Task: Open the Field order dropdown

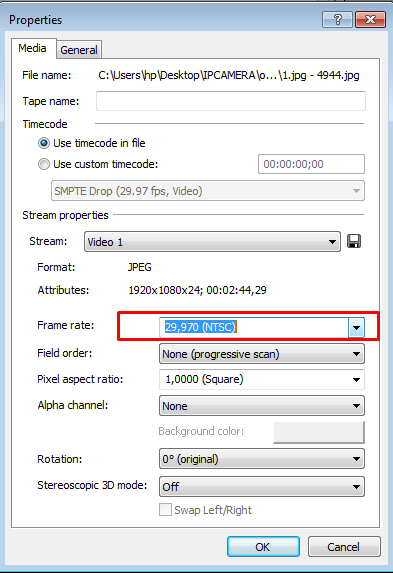Action: click(x=262, y=354)
